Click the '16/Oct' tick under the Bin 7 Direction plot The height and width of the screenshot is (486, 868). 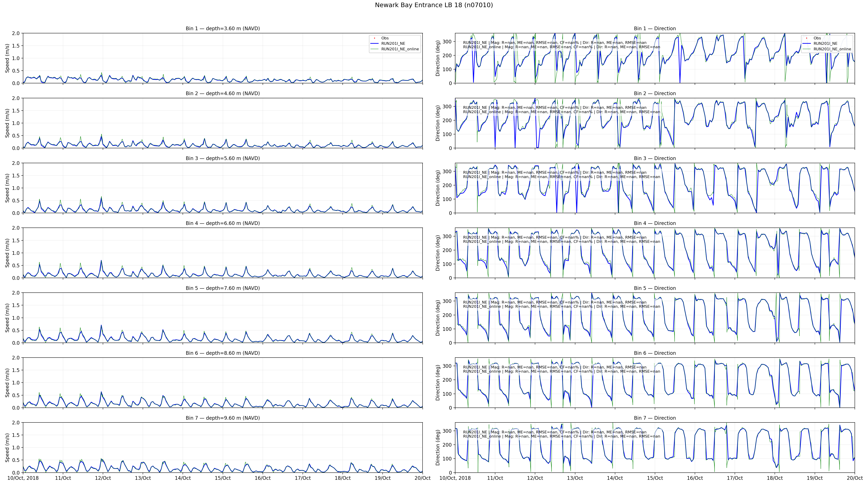[x=695, y=478]
